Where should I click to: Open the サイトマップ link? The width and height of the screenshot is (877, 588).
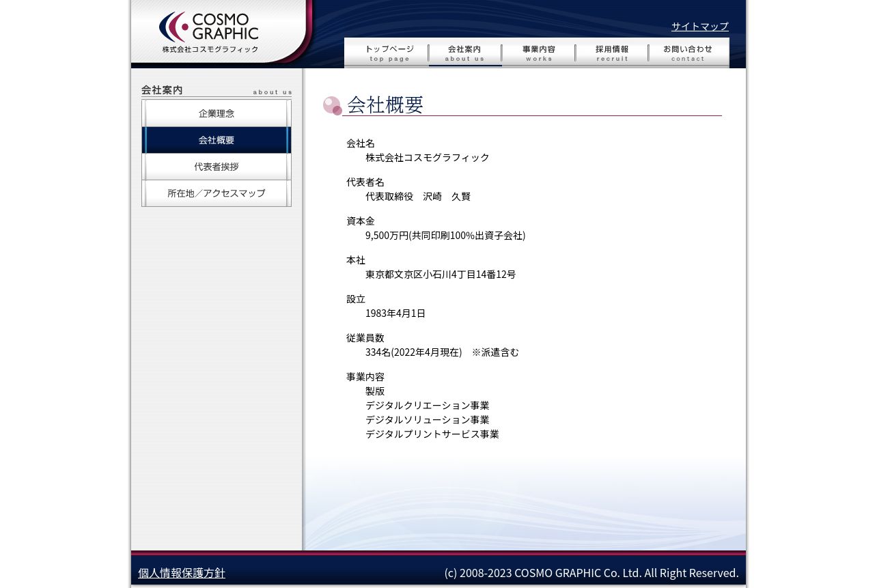tap(700, 27)
